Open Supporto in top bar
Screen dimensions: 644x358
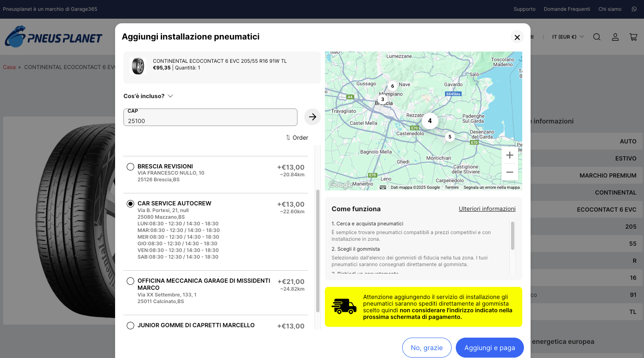pyautogui.click(x=524, y=9)
